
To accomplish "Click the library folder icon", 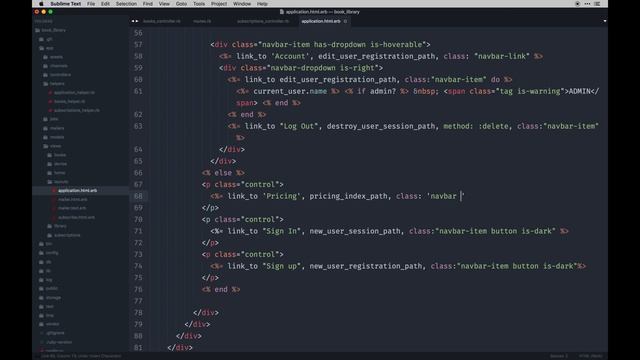I will coord(49,226).
